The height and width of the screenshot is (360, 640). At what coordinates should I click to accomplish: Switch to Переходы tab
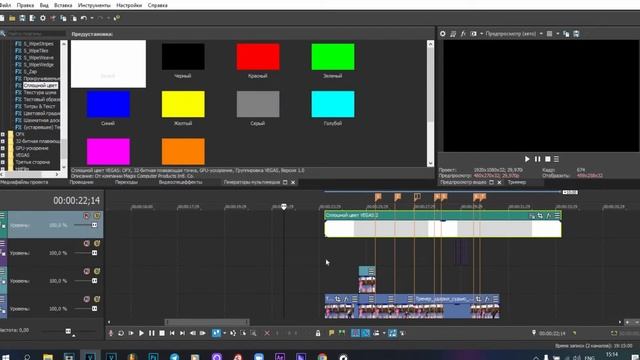tap(126, 182)
